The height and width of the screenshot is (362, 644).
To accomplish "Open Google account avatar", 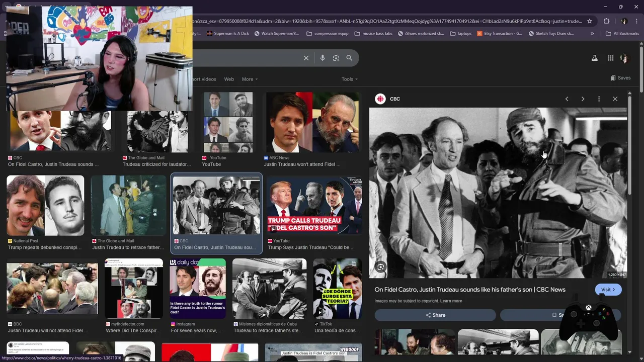I will pos(624,58).
